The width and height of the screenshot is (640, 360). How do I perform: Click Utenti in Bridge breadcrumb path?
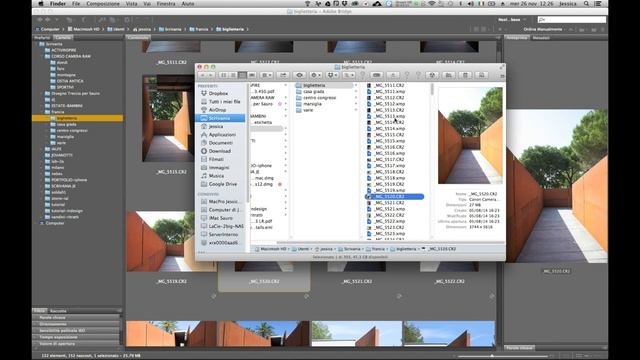point(116,29)
